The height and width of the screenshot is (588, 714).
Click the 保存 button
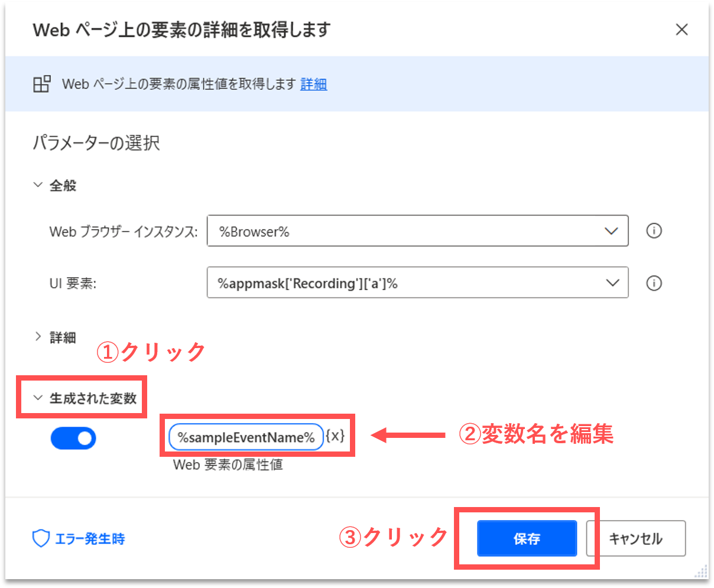pyautogui.click(x=527, y=538)
